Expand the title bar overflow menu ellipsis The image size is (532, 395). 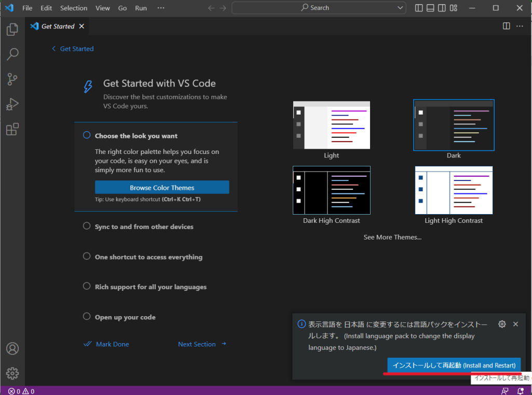tap(161, 8)
